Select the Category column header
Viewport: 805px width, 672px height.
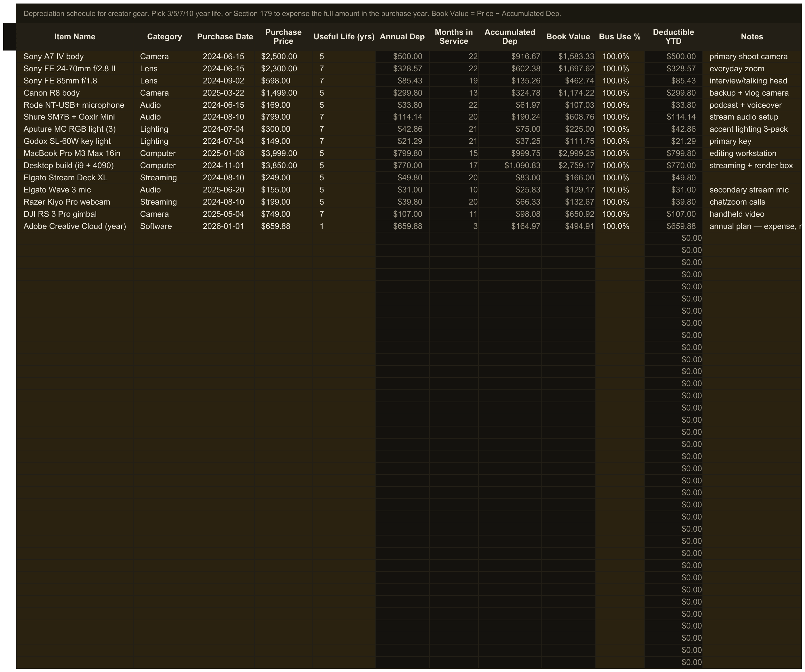pos(164,37)
